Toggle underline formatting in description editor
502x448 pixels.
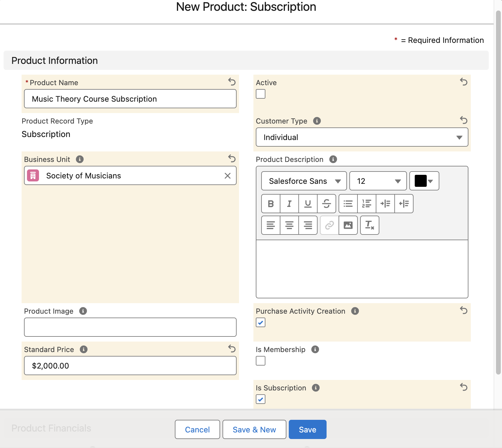point(308,204)
